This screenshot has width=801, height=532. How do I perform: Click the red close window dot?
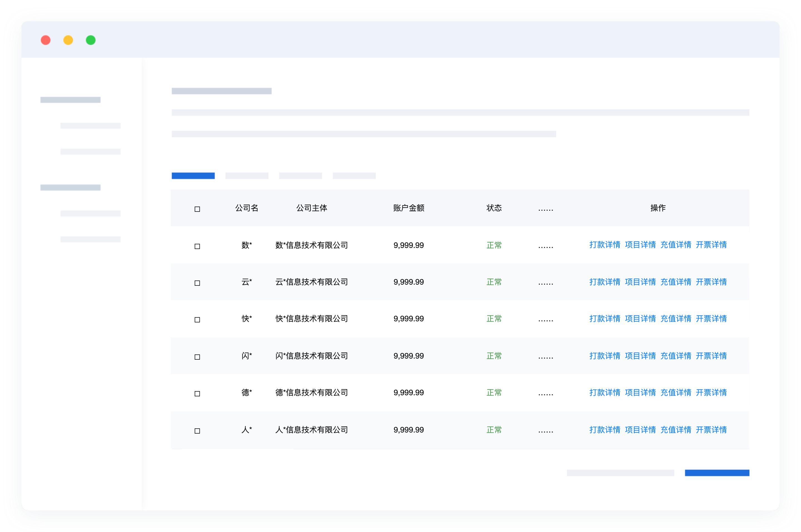46,40
